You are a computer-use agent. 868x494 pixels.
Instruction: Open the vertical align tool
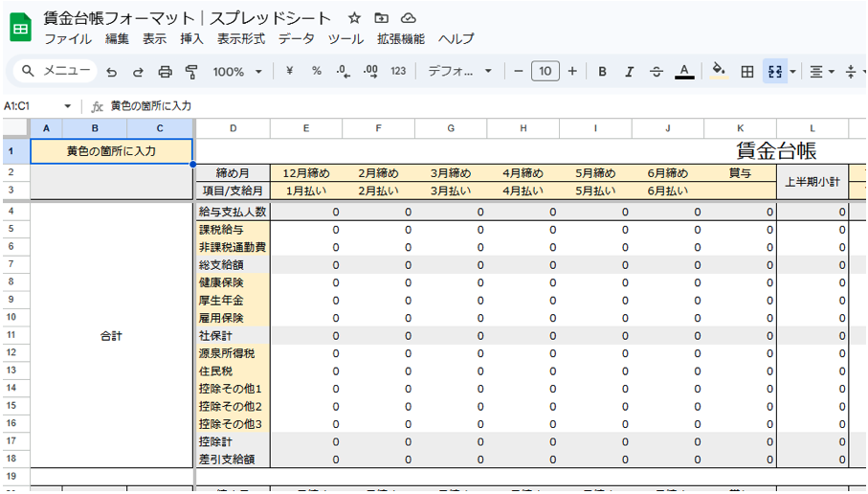[x=853, y=72]
